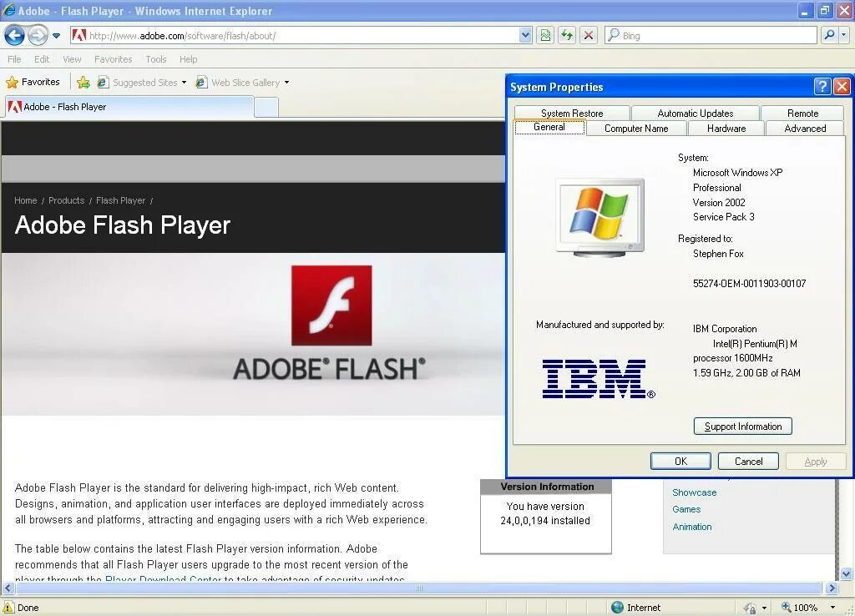
Task: Open Protected Mode security icon in status bar
Action: click(x=751, y=608)
